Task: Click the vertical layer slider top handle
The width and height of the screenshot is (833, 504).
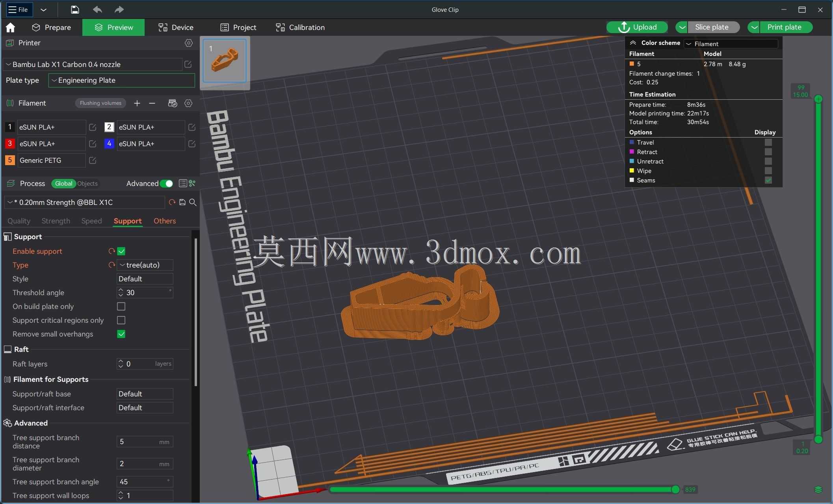Action: 818,99
